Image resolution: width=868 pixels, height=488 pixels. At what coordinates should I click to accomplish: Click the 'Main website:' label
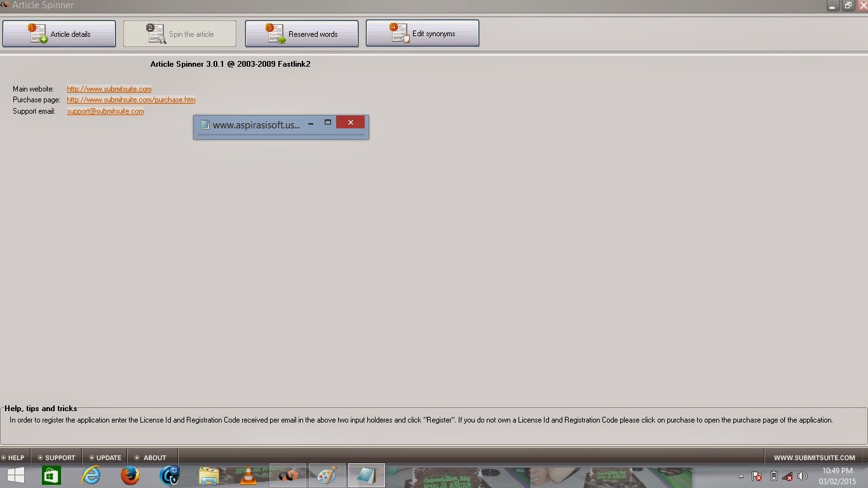tap(33, 89)
